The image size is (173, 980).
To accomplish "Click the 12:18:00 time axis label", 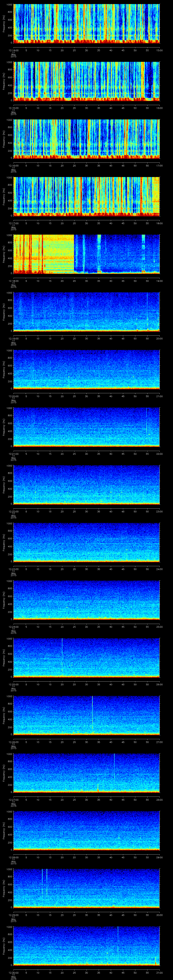I will point(14,281).
